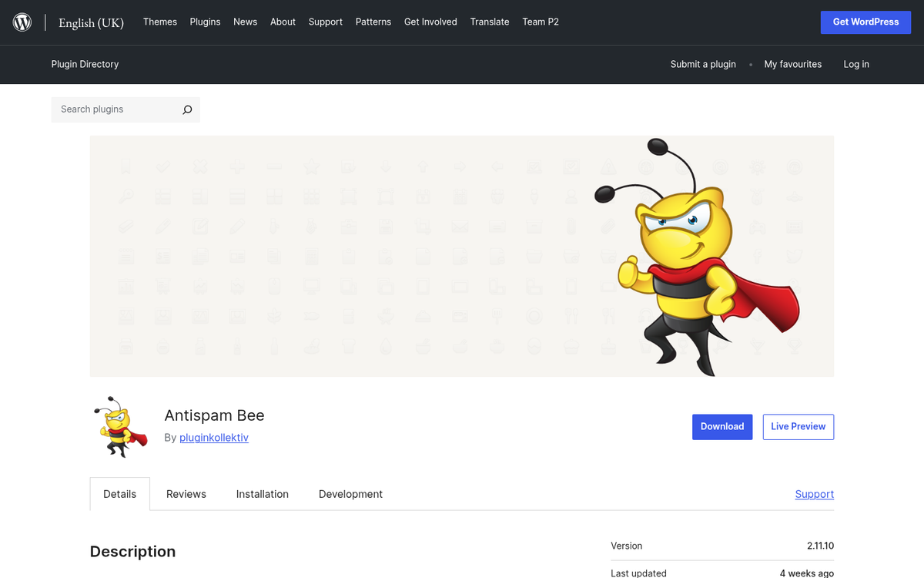Click the WordPress logo icon
This screenshot has height=578, width=924.
(x=22, y=22)
